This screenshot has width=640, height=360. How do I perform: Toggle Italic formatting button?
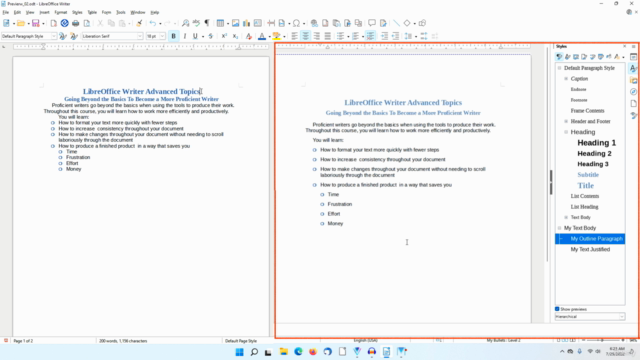point(184,36)
